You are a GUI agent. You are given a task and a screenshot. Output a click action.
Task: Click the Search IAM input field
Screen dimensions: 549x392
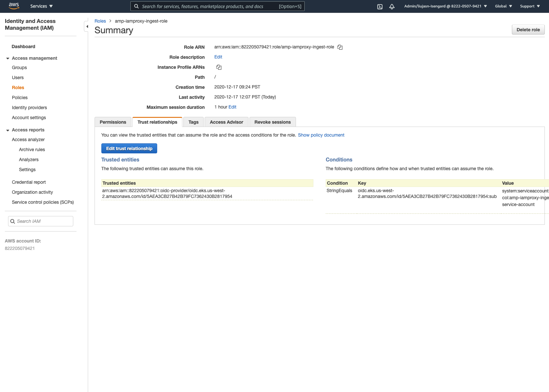[41, 221]
